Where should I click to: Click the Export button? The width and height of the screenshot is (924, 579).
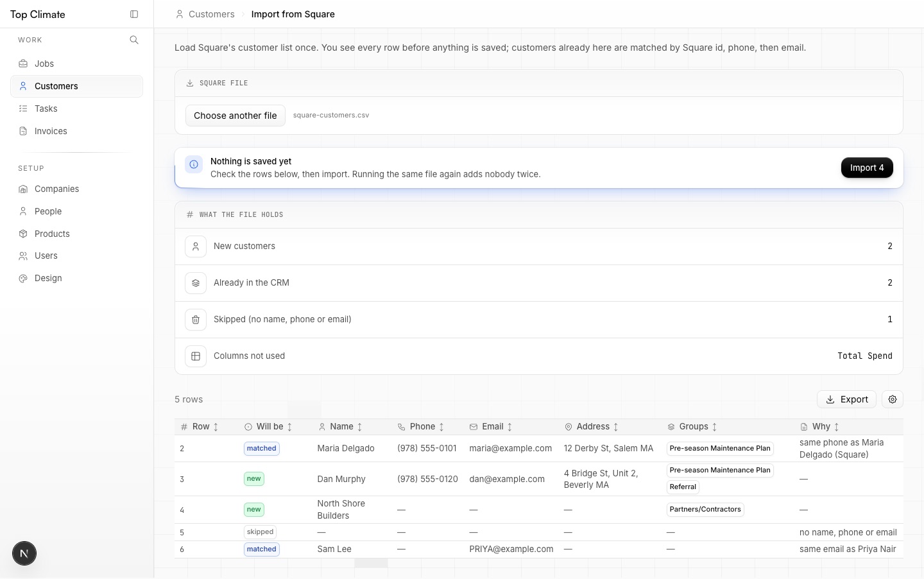[x=846, y=399]
